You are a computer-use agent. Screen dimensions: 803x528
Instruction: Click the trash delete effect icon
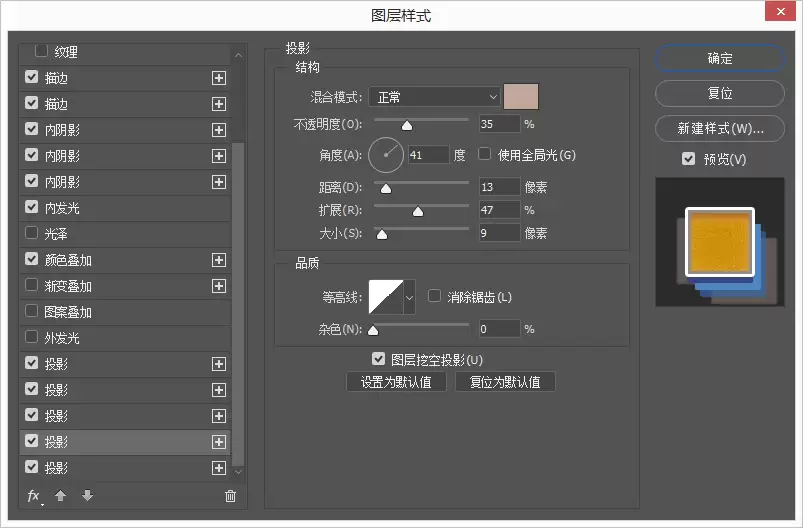point(230,496)
